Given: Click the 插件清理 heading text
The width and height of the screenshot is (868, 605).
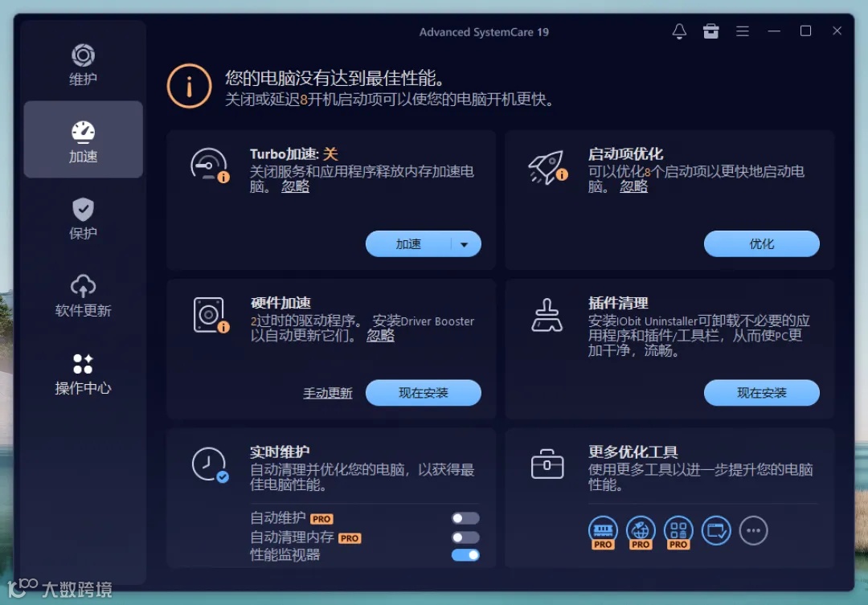Looking at the screenshot, I should (618, 303).
